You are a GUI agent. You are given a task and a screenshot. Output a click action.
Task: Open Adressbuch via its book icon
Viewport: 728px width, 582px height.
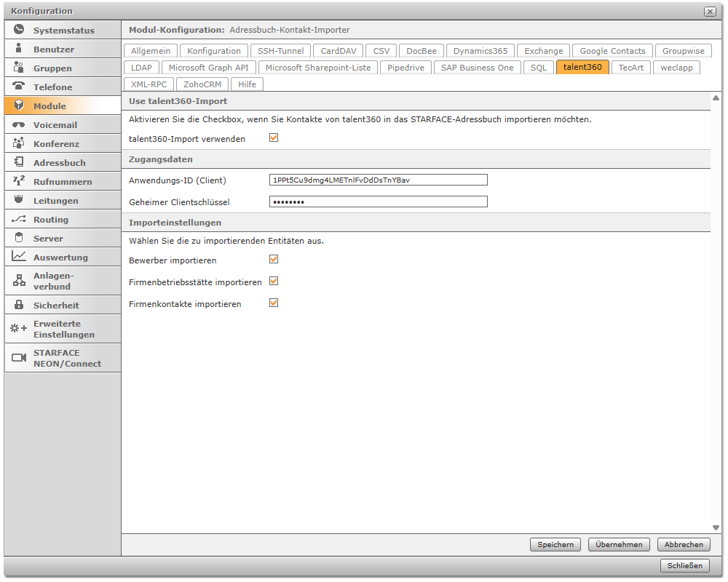click(19, 162)
